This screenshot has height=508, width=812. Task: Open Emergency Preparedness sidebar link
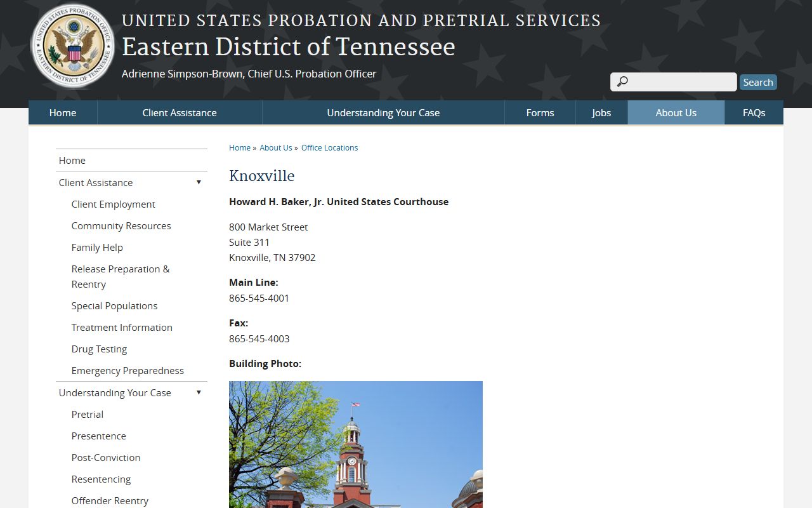(x=128, y=370)
